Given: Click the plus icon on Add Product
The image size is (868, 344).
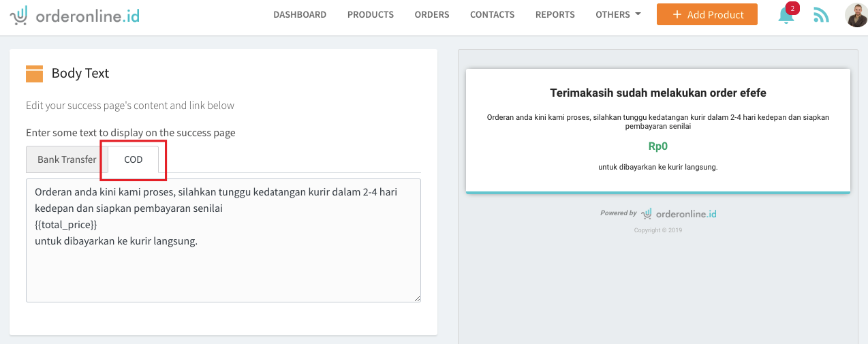Looking at the screenshot, I should (x=677, y=14).
